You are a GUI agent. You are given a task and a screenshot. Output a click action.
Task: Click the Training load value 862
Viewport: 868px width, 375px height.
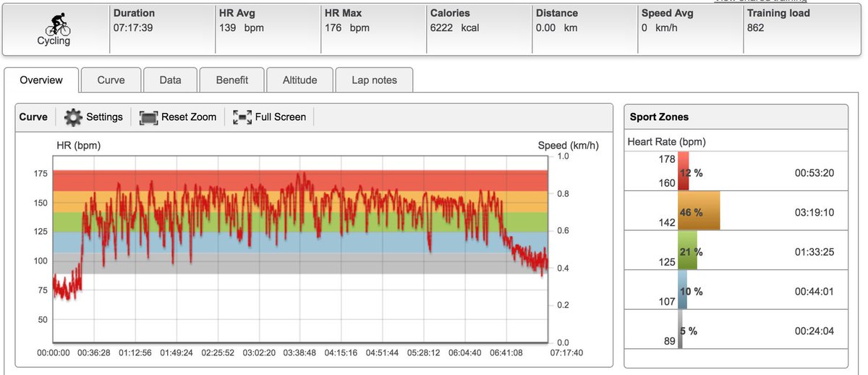[756, 28]
